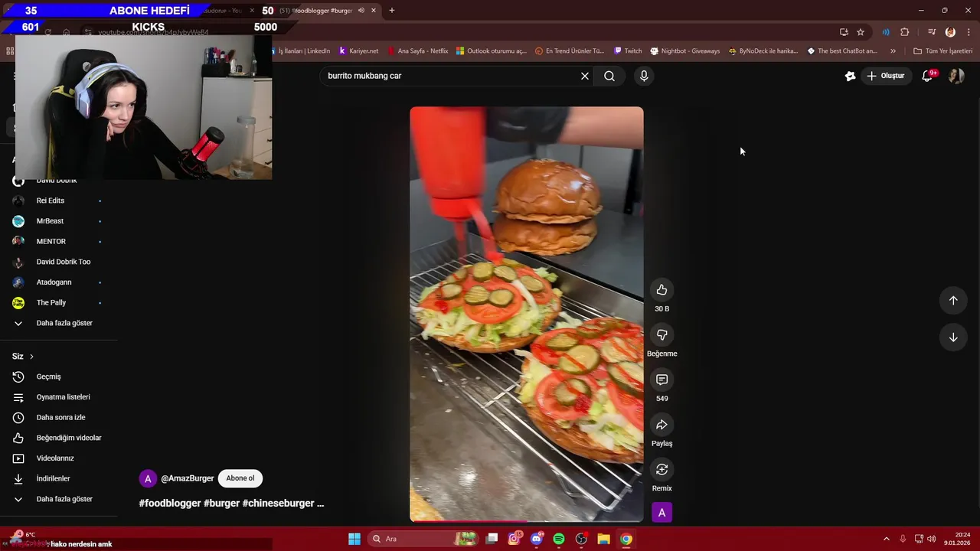
Task: Open the Chrome profile avatar
Action: [x=950, y=32]
